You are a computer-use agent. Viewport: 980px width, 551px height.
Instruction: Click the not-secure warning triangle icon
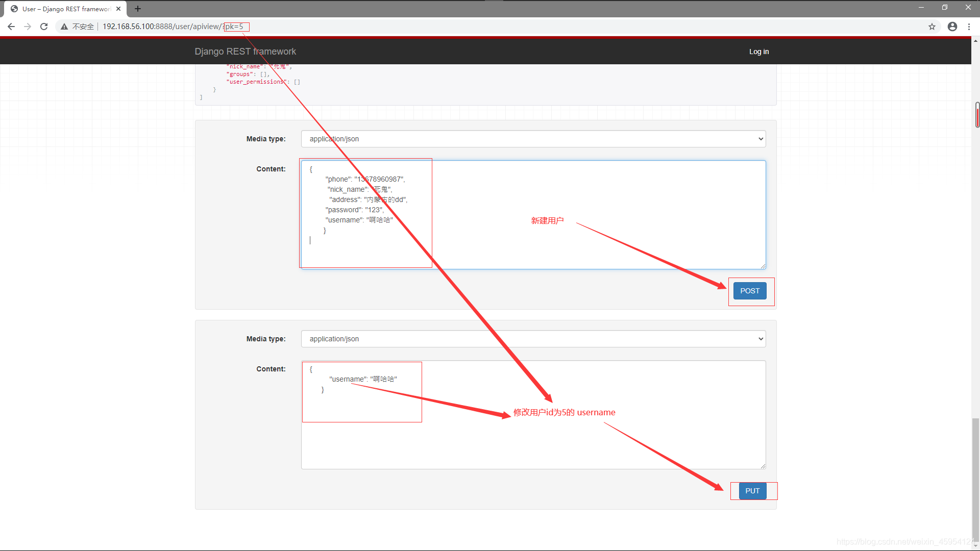coord(64,27)
